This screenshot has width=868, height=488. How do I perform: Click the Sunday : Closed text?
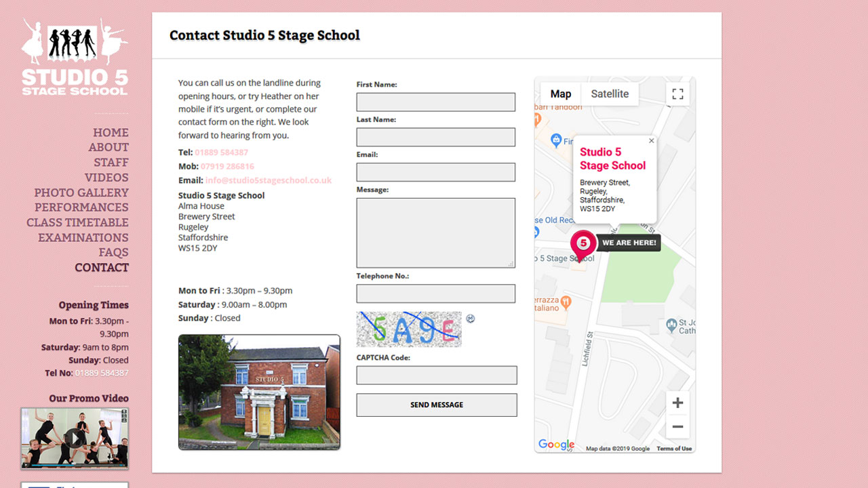point(210,318)
